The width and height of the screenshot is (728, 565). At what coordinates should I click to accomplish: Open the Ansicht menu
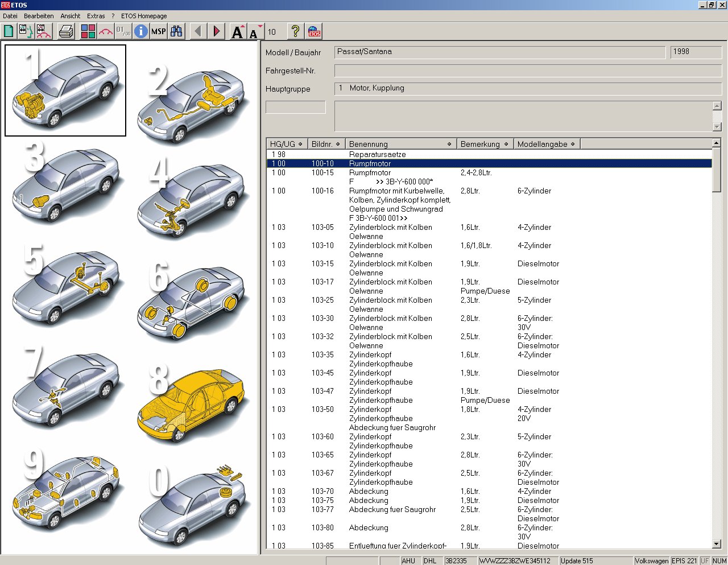[x=71, y=16]
